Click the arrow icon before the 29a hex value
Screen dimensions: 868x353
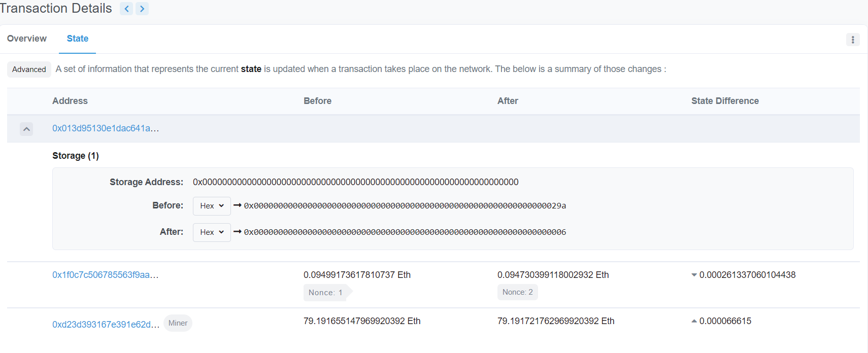(237, 205)
